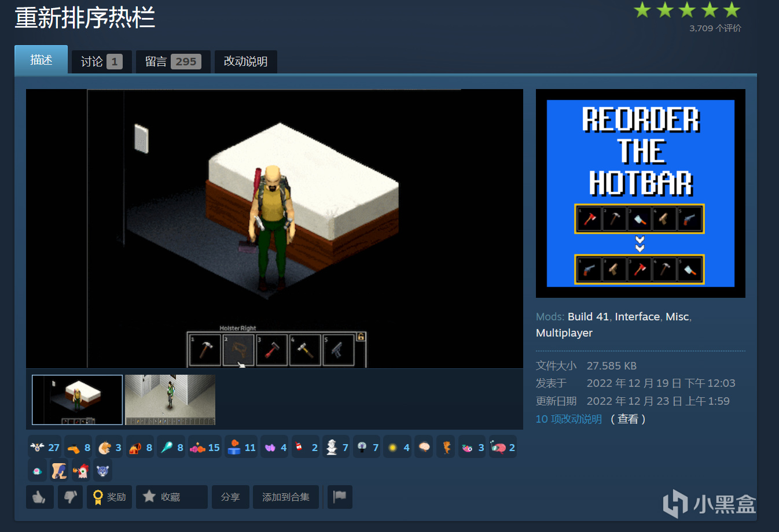Click the pink bird award with 3
The image size is (779, 532).
(x=472, y=447)
